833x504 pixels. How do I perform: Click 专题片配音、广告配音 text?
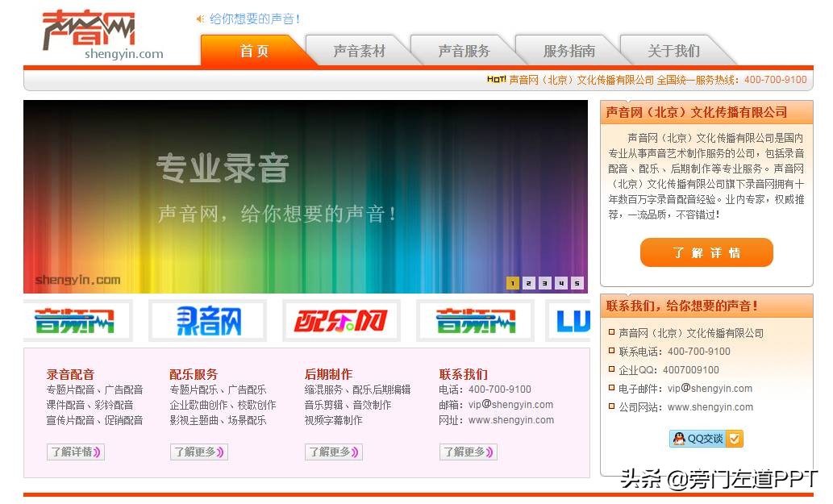click(94, 389)
